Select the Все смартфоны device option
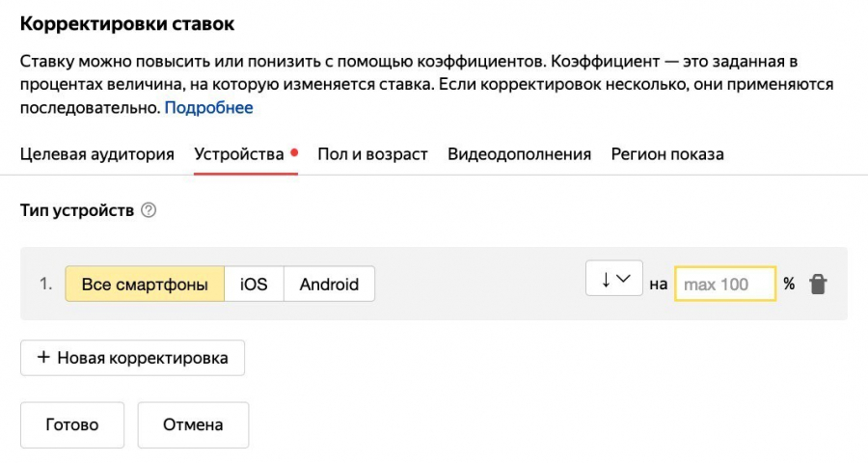 click(145, 284)
